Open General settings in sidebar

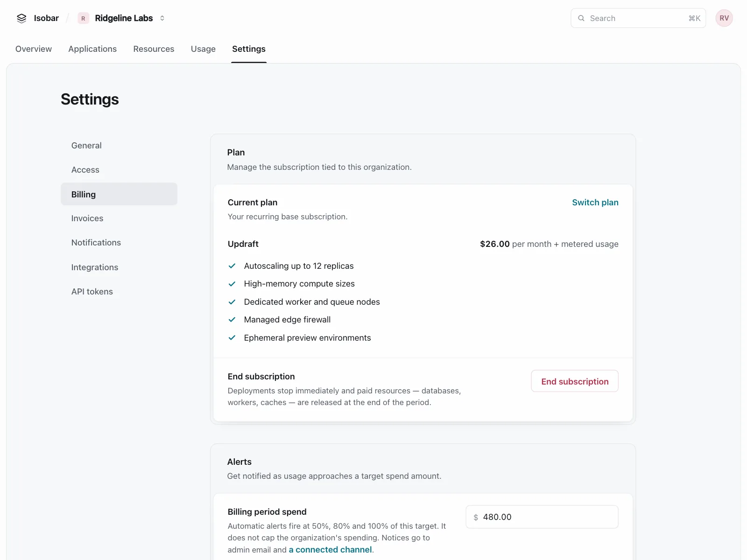(x=119, y=146)
